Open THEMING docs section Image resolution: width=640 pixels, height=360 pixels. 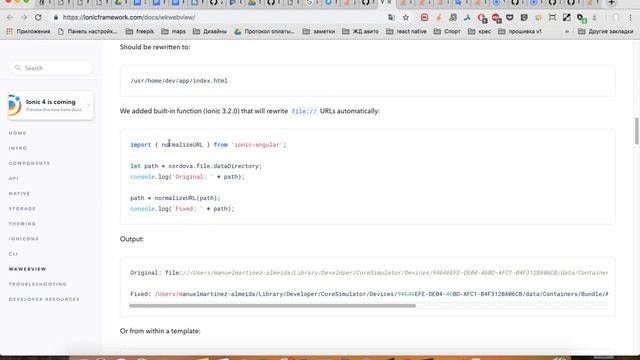(22, 224)
